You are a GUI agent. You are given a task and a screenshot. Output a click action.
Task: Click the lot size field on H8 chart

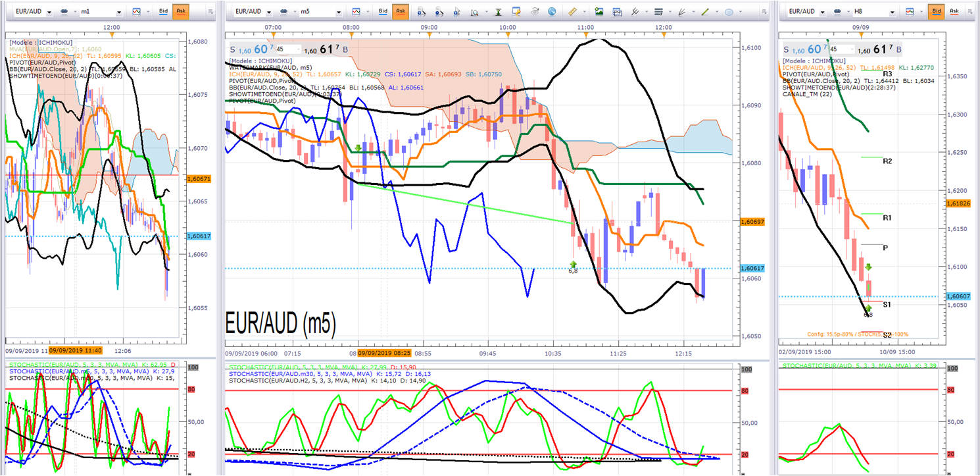[843, 49]
